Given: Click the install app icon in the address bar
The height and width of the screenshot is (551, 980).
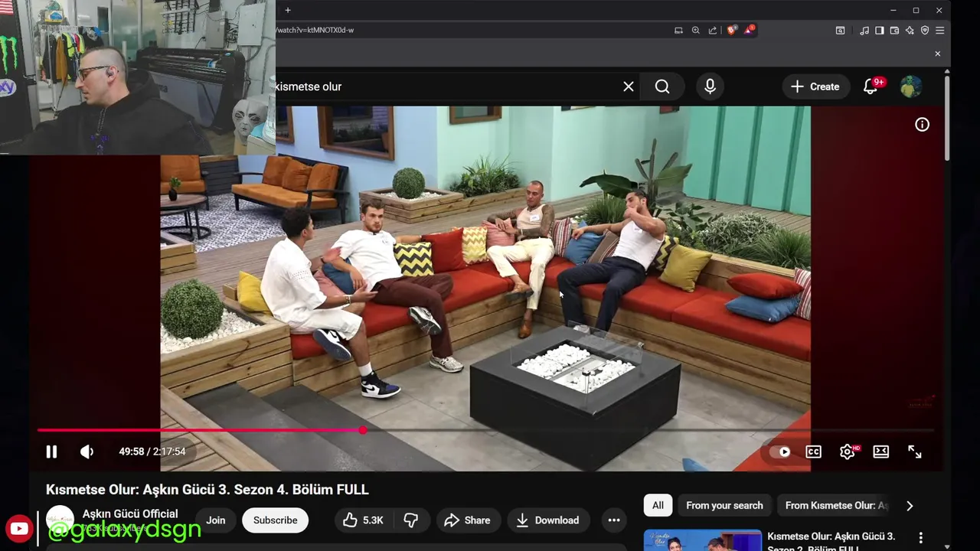Looking at the screenshot, I should click(x=678, y=30).
